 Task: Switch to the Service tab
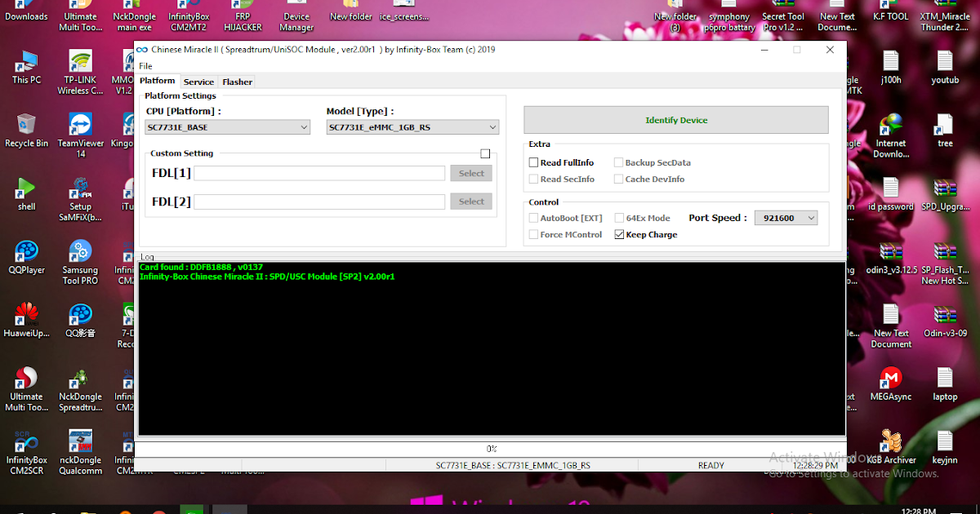[198, 82]
